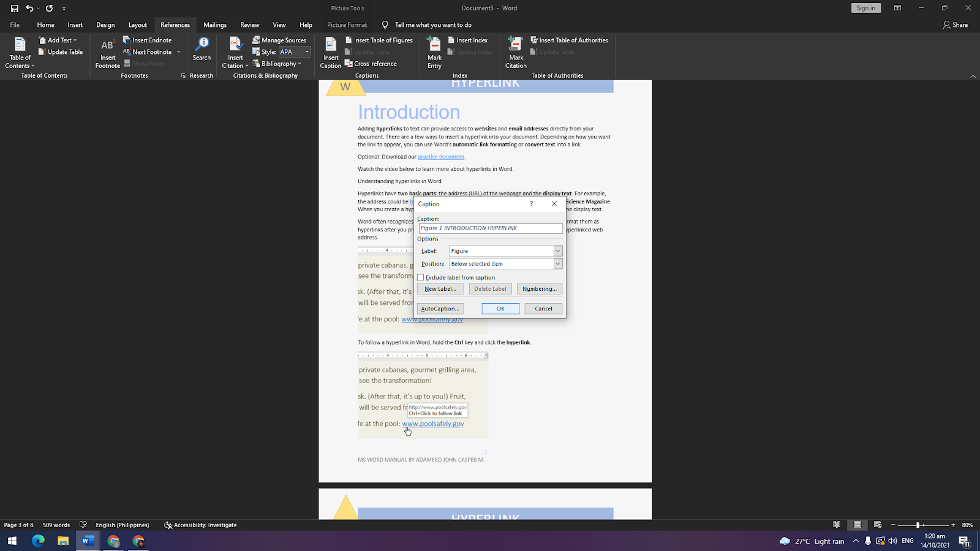Confirm the Caption dialog with OK
The image size is (980, 551).
coord(500,309)
